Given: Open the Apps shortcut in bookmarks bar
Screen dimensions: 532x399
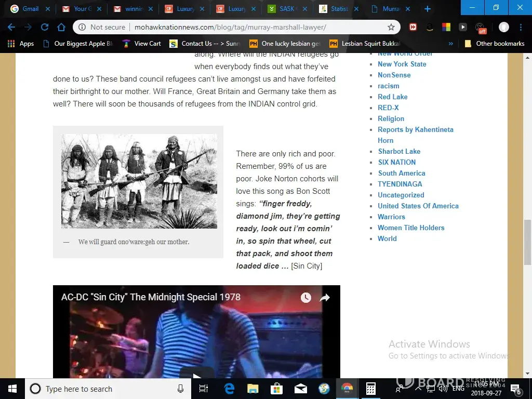Looking at the screenshot, I should click(21, 44).
